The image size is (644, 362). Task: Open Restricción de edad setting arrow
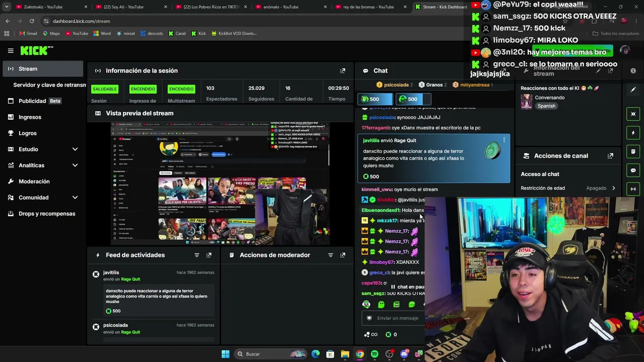coord(613,188)
